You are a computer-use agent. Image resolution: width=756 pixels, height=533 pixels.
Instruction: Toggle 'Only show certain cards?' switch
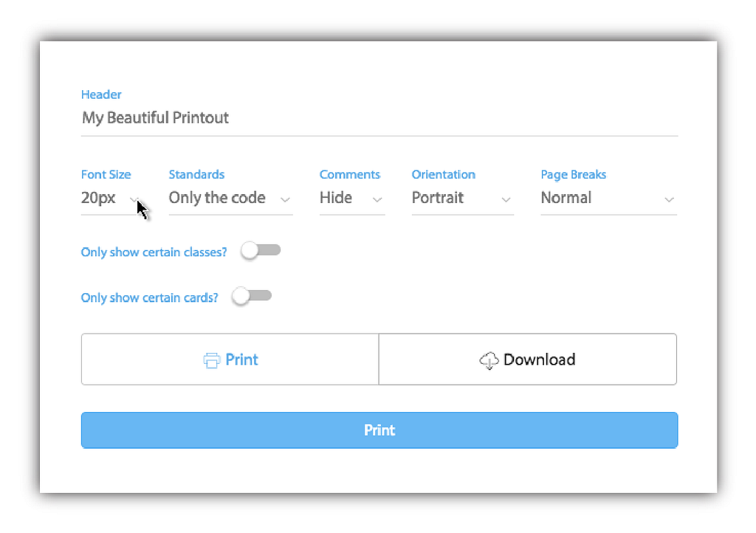click(x=252, y=296)
